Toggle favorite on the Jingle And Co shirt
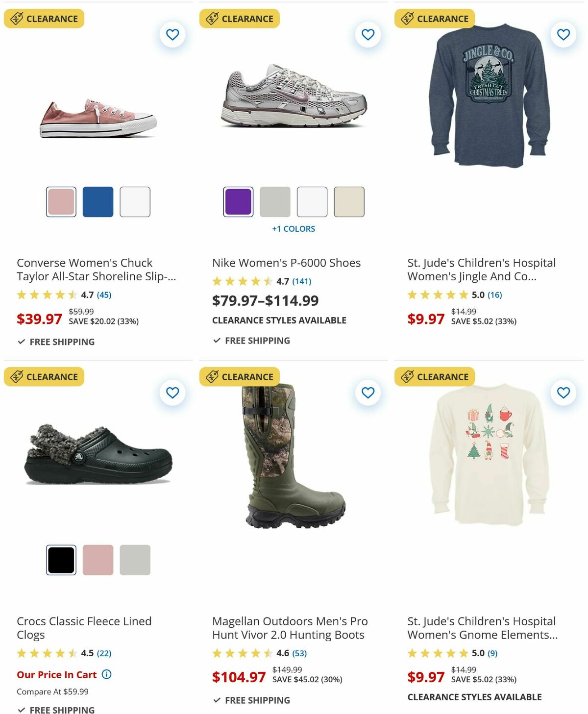 click(x=563, y=35)
